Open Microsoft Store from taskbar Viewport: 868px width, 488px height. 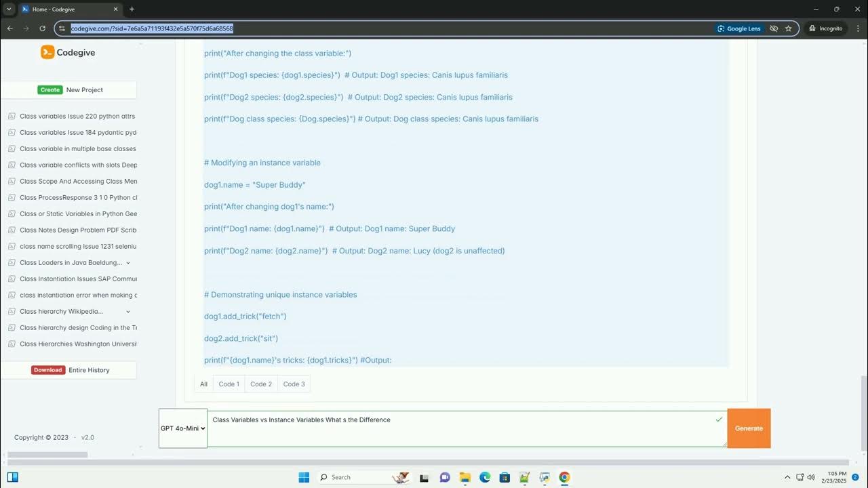pos(505,477)
